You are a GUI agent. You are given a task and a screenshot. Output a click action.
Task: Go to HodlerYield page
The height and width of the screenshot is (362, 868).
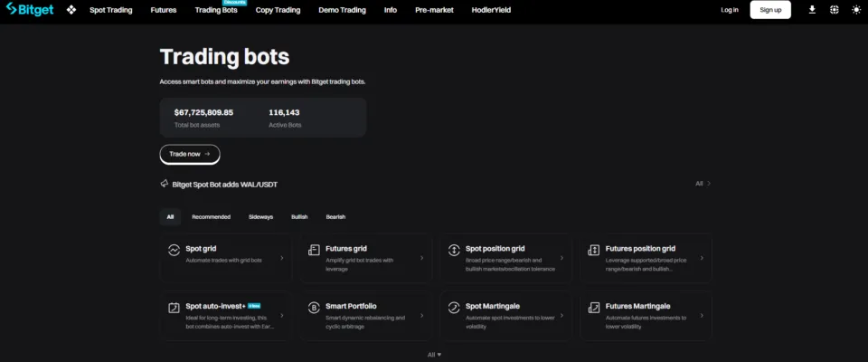491,10
